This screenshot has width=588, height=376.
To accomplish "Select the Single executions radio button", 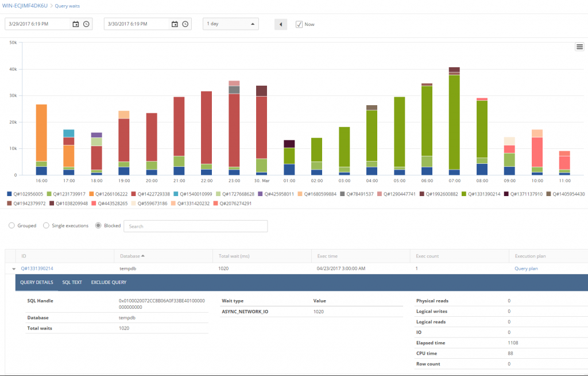I will pyautogui.click(x=46, y=225).
